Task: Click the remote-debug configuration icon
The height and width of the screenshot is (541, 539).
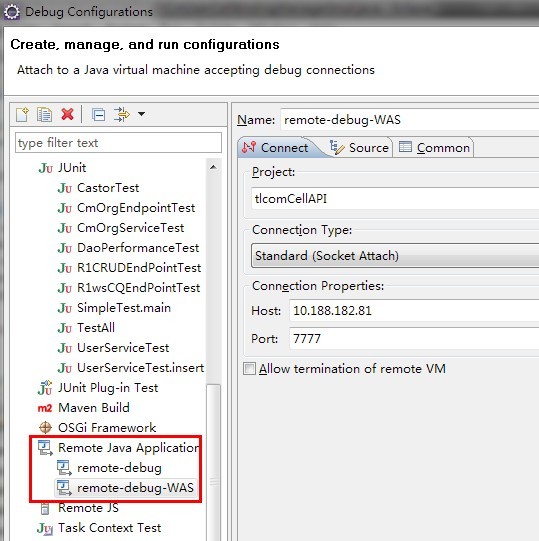Action: 64,468
